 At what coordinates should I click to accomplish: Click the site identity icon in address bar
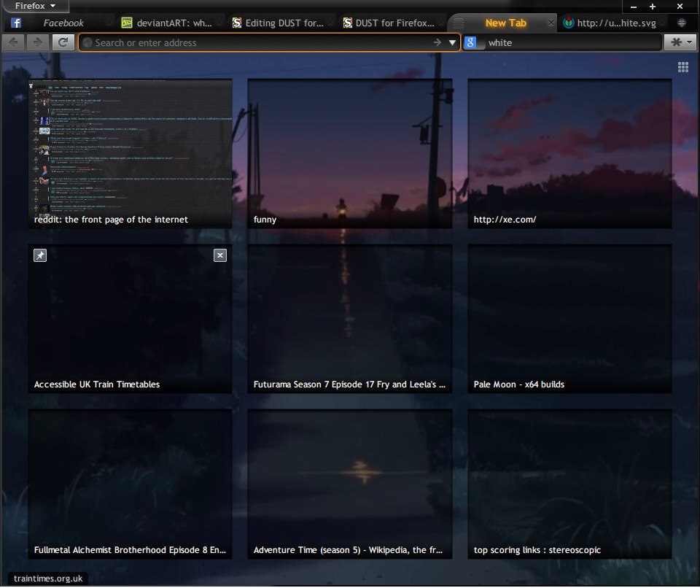pos(87,42)
